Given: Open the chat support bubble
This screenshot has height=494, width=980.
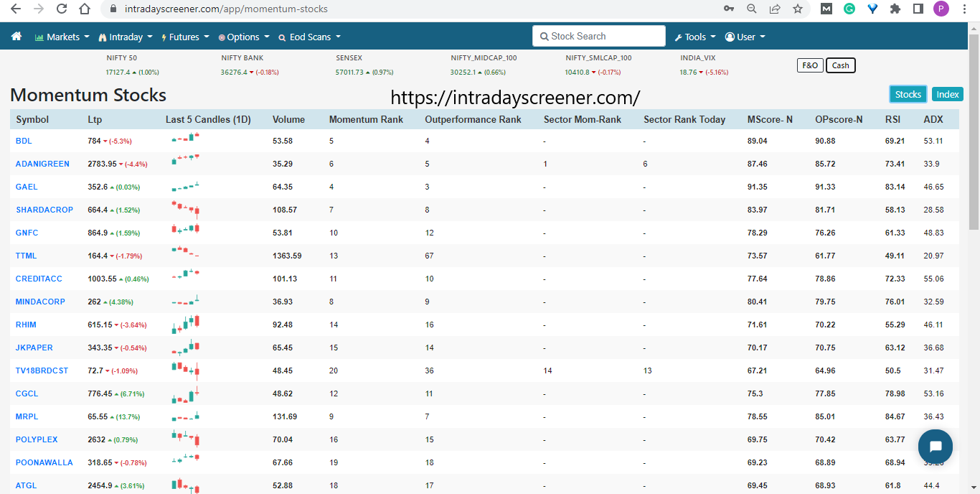Looking at the screenshot, I should pos(936,447).
